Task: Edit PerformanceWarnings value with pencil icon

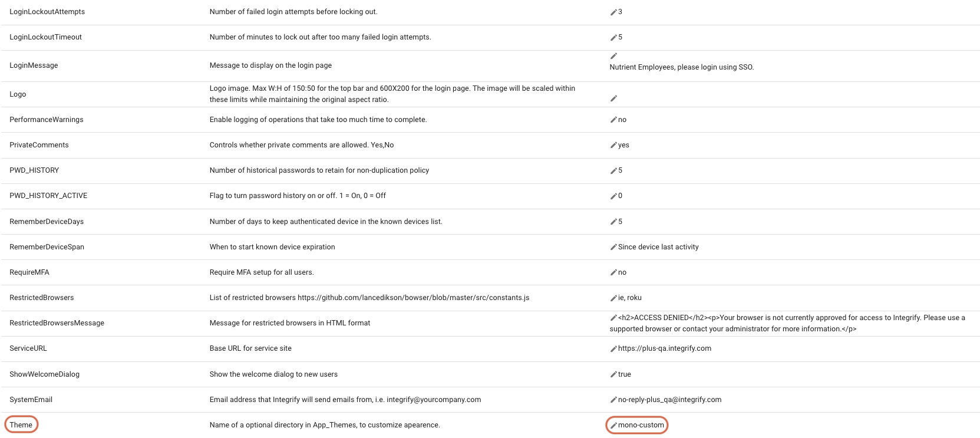Action: (x=613, y=120)
